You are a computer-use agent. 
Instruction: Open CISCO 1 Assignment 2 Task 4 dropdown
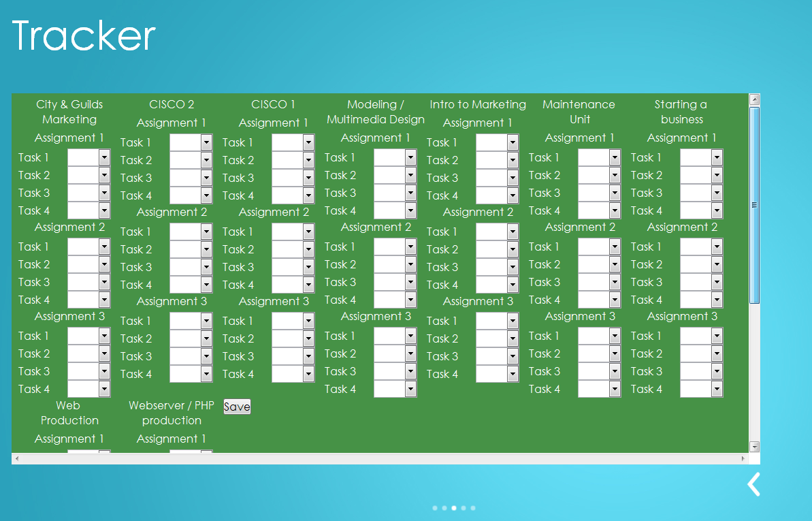(293, 285)
